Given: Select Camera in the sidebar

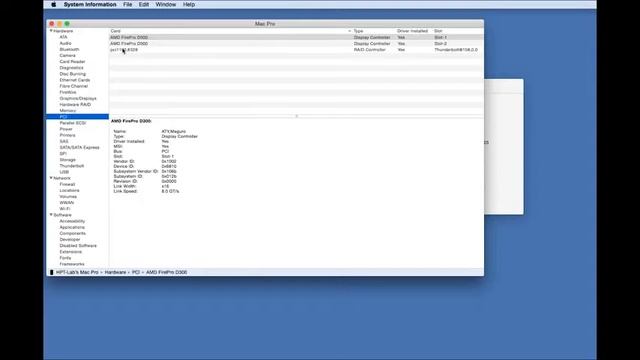Looking at the screenshot, I should pyautogui.click(x=67, y=56).
